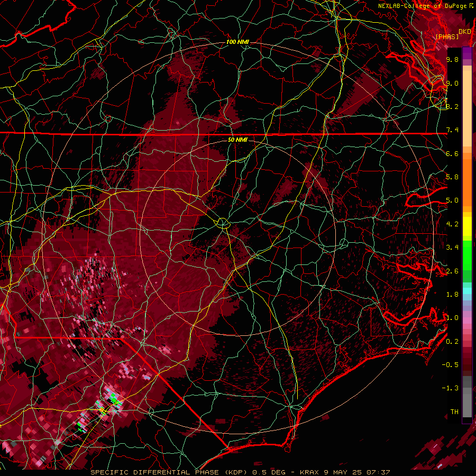Click the 5.8 value on the color scale

pyautogui.click(x=452, y=177)
